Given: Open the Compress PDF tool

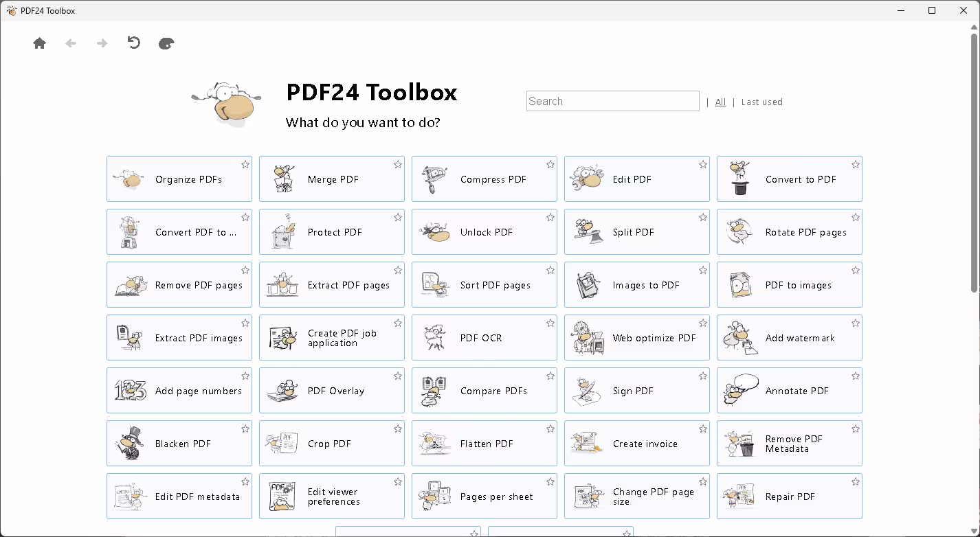Looking at the screenshot, I should click(485, 179).
